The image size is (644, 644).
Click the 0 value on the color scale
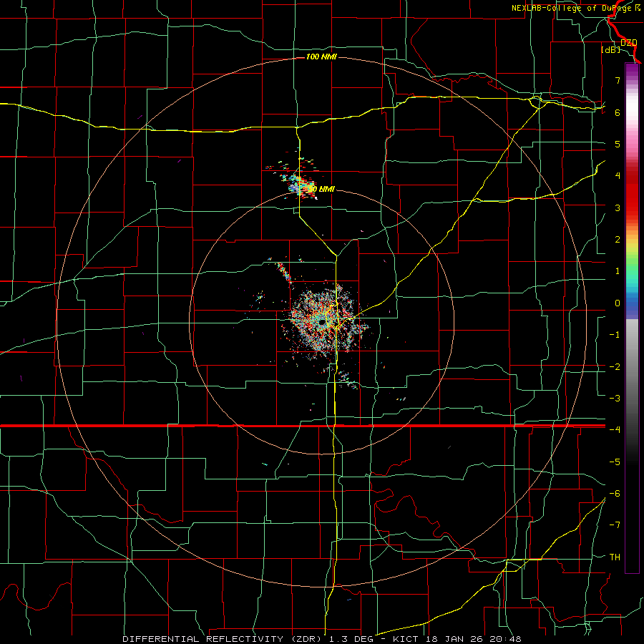point(618,303)
